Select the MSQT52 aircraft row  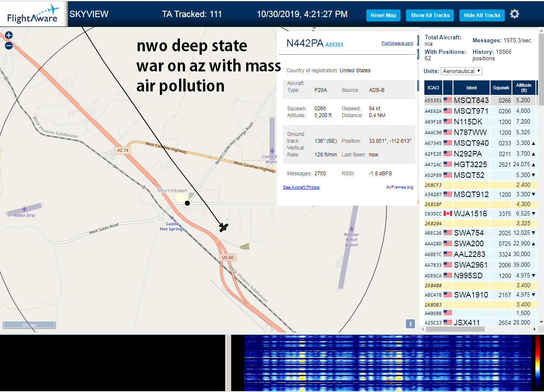click(481, 175)
